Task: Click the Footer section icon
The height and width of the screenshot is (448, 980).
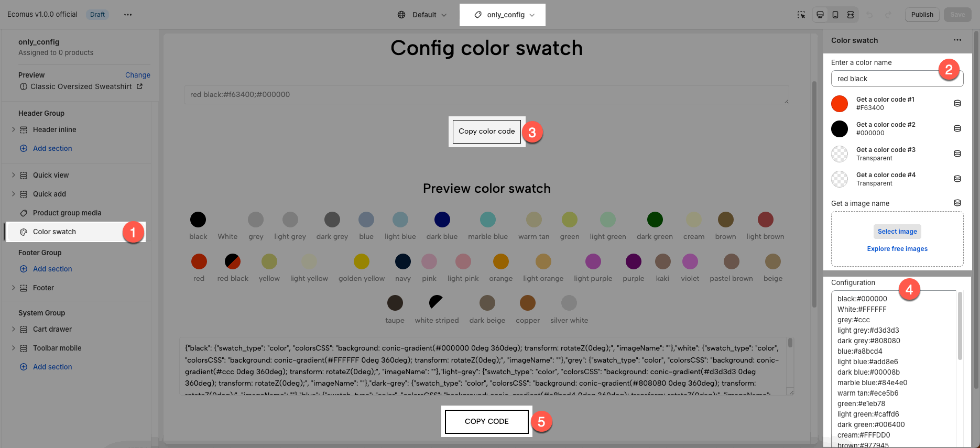Action: [24, 288]
